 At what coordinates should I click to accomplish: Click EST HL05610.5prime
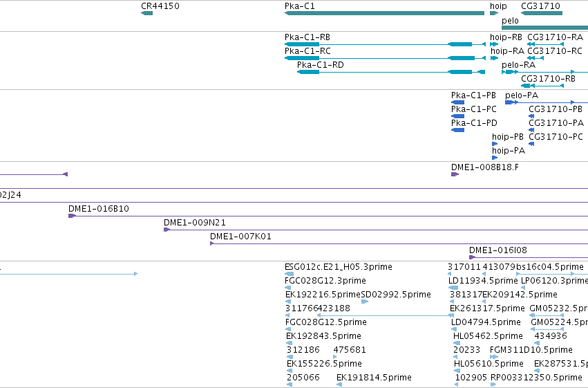(x=457, y=371)
